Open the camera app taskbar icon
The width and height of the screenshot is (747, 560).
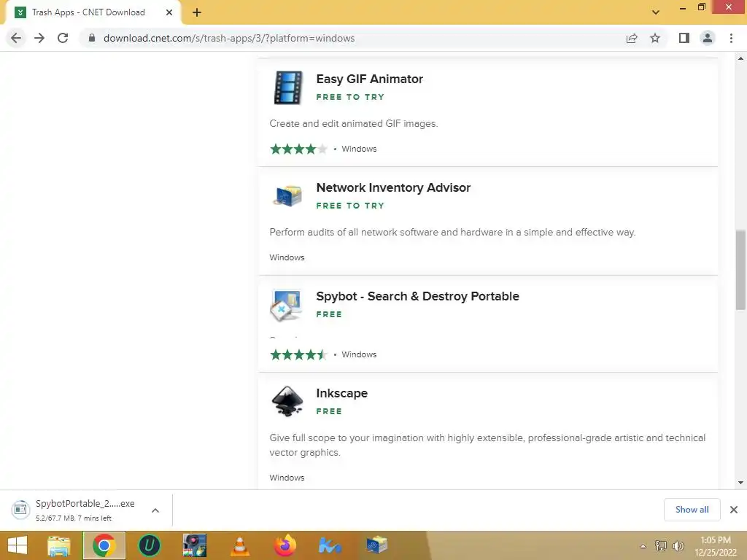pos(194,545)
